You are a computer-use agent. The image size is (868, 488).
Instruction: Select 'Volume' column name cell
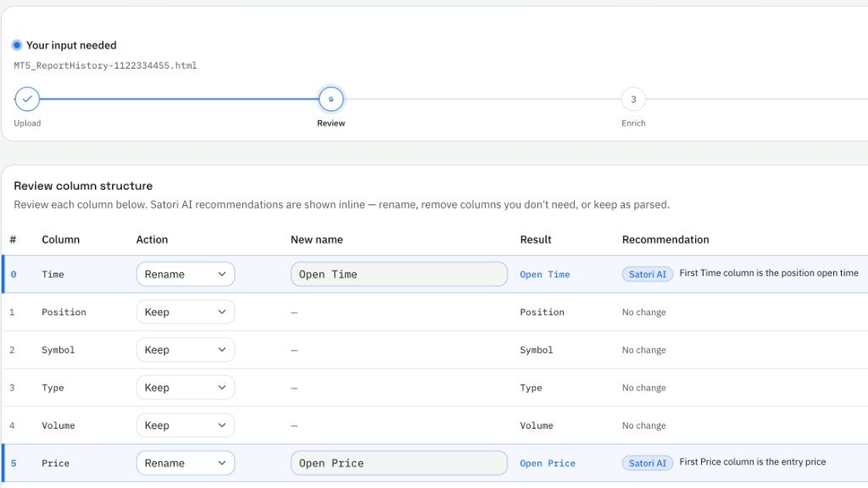click(58, 425)
